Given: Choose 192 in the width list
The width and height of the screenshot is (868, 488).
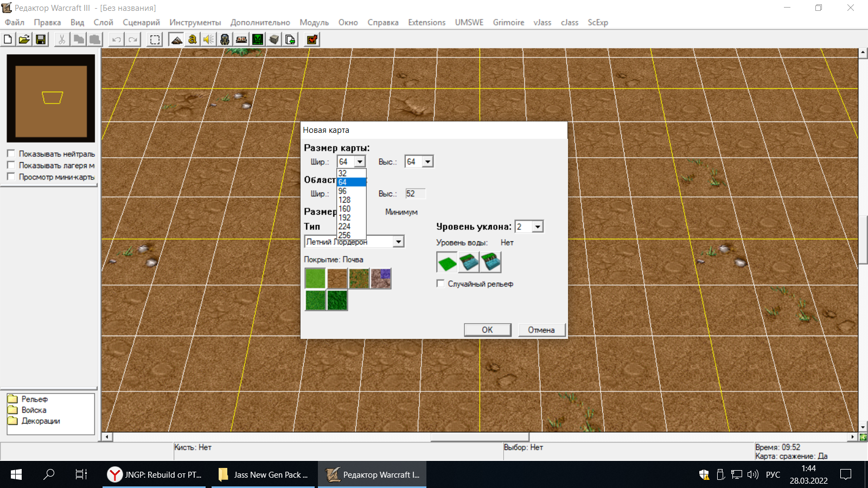Looking at the screenshot, I should pos(352,217).
